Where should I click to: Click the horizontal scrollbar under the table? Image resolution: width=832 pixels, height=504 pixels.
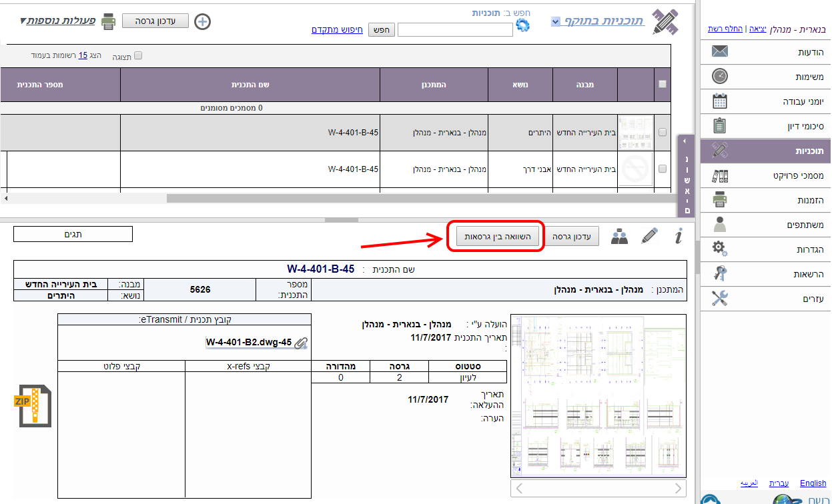(400, 198)
